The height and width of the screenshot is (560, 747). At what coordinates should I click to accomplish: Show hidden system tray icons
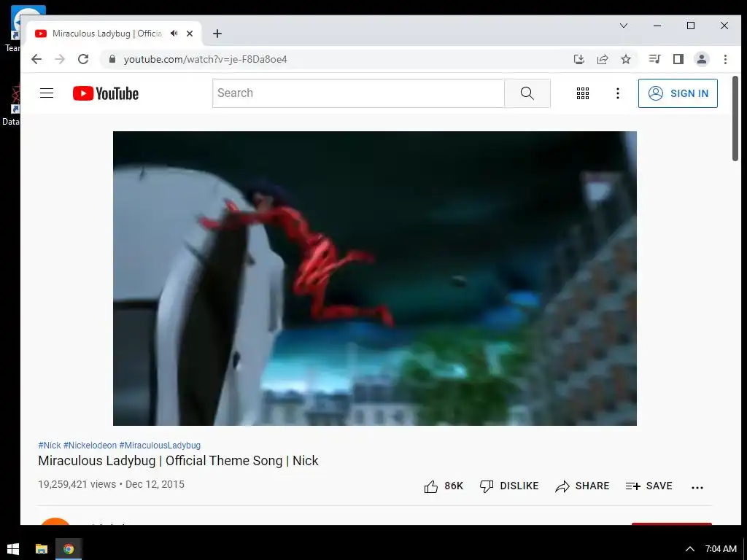coord(690,549)
